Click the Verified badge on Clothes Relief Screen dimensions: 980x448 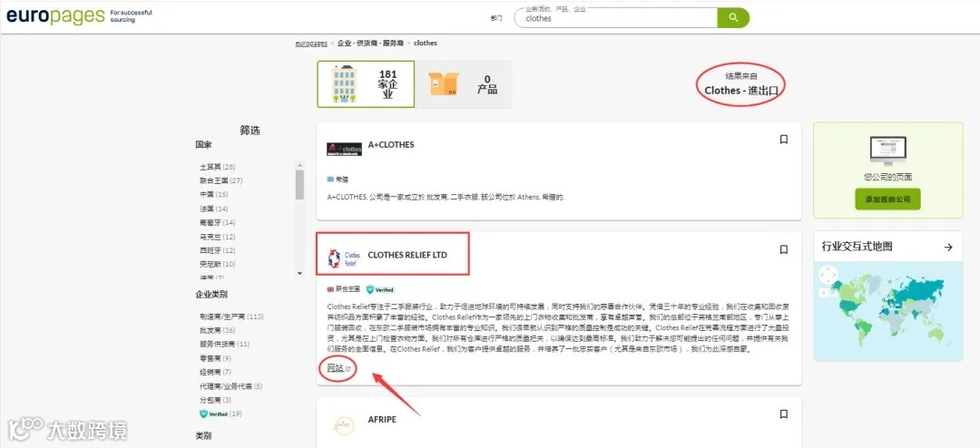tap(380, 290)
